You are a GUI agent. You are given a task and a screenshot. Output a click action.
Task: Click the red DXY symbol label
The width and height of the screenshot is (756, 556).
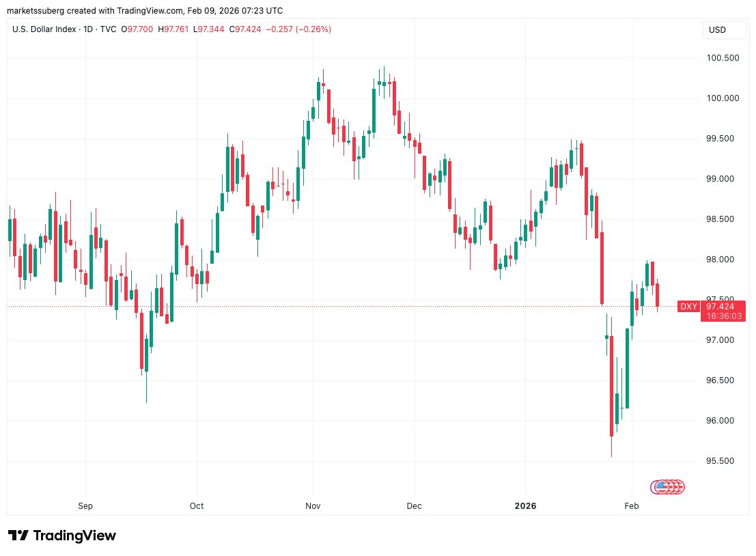(688, 307)
